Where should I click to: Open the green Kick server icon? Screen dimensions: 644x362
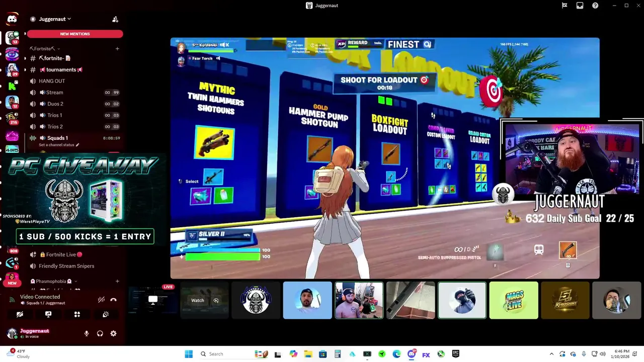12,86
